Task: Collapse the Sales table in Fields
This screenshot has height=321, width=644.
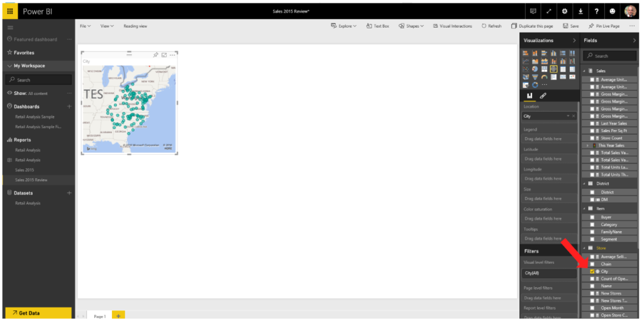Action: tap(584, 70)
